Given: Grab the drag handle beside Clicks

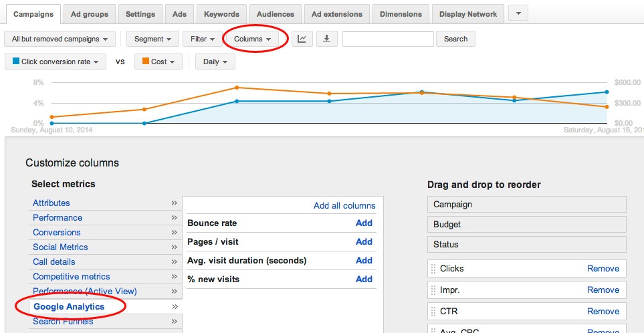Looking at the screenshot, I should coord(433,269).
